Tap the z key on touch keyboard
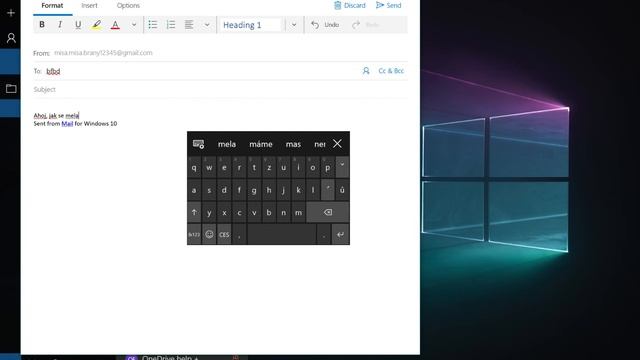Screen dimensions: 640x360 click(269, 167)
